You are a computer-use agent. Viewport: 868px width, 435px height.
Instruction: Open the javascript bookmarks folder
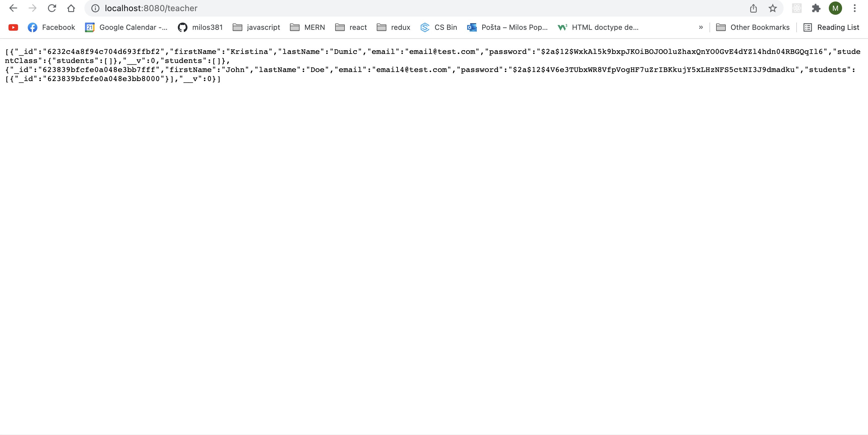(x=256, y=27)
